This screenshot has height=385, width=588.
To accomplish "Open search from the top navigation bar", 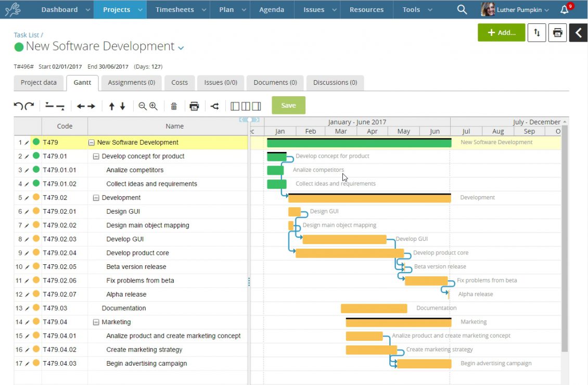I will (x=462, y=9).
